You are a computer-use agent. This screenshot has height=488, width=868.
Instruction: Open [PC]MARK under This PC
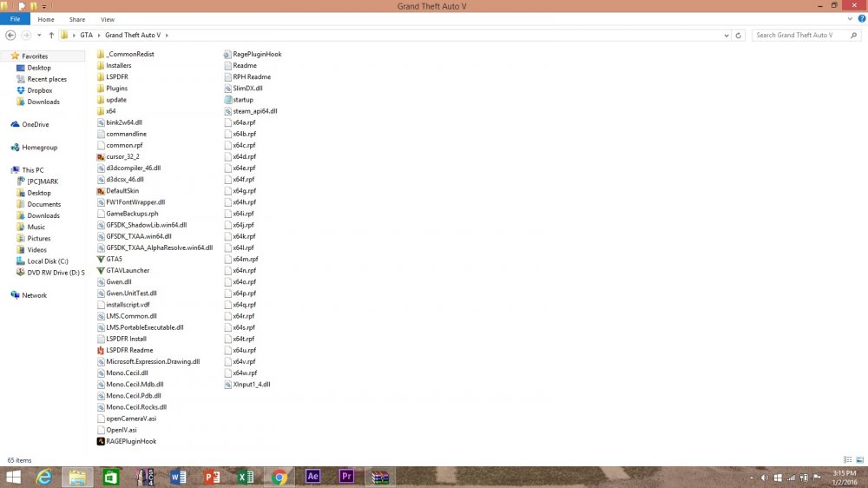coord(42,181)
